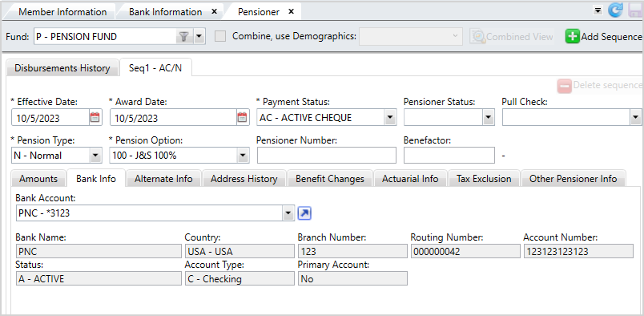Open the Effective Date calendar picker
Screen dimensions: 644x316
pyautogui.click(x=95, y=118)
